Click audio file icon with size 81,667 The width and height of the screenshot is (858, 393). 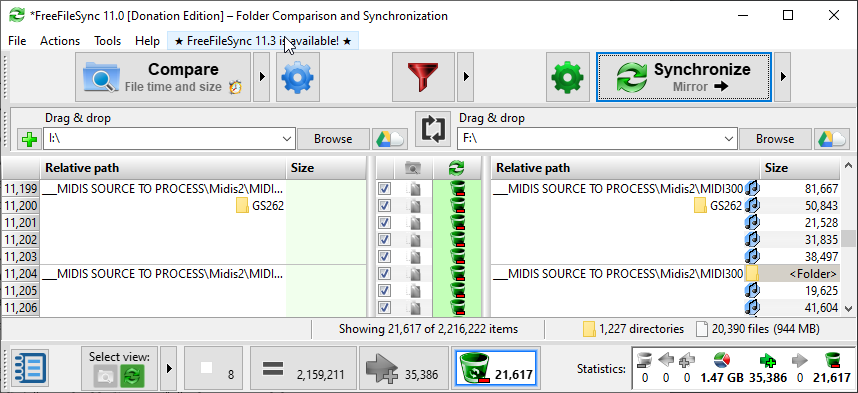pos(753,189)
